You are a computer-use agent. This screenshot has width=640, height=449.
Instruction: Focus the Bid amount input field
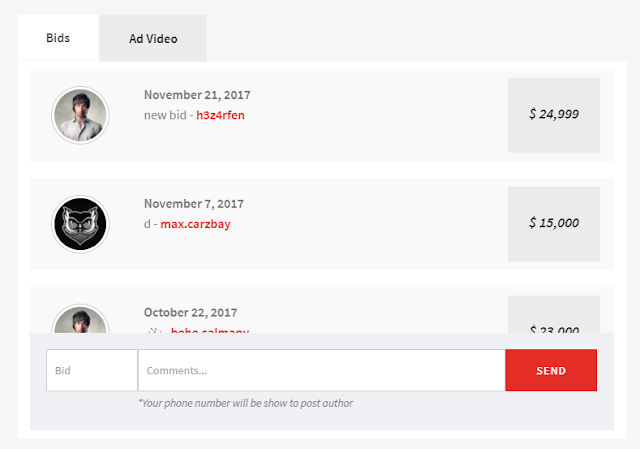point(92,370)
